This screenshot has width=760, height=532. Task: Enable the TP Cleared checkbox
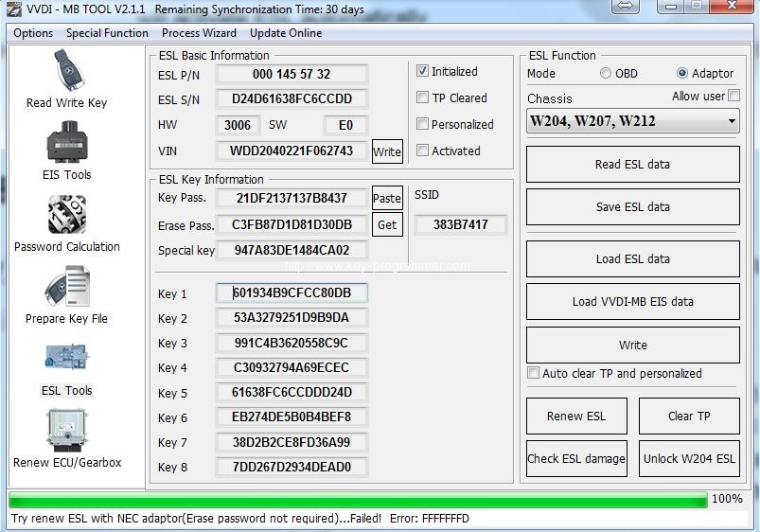[423, 98]
